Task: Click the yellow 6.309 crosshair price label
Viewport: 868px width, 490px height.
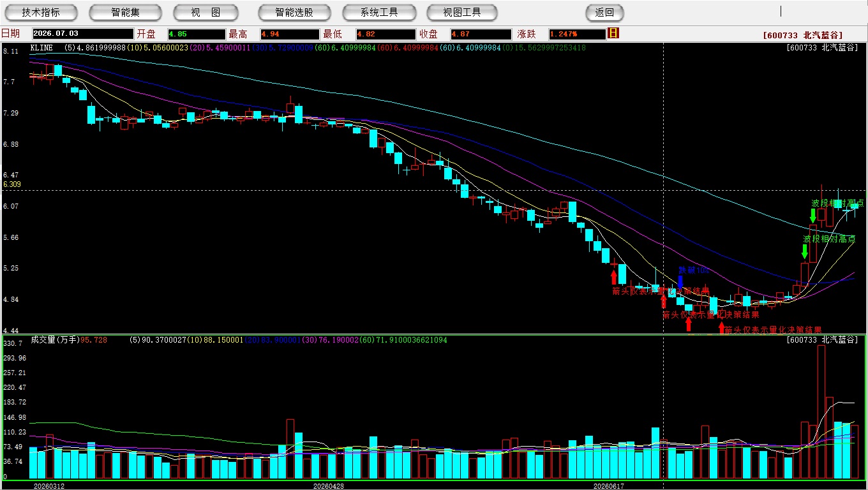Action: click(12, 184)
